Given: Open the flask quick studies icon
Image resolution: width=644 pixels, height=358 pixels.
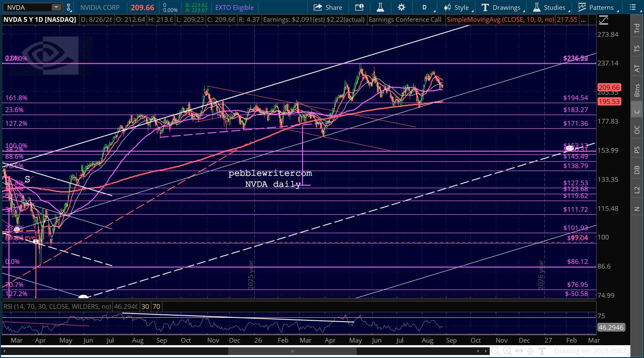Looking at the screenshot, I should (x=380, y=7).
